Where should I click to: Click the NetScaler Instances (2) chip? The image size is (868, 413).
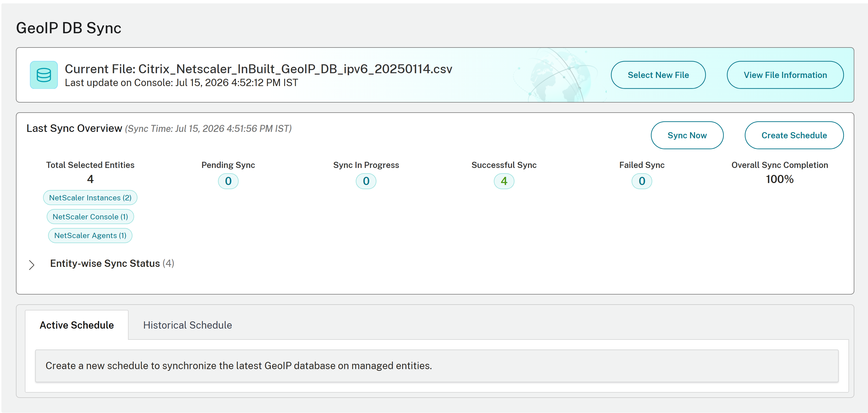pyautogui.click(x=90, y=198)
